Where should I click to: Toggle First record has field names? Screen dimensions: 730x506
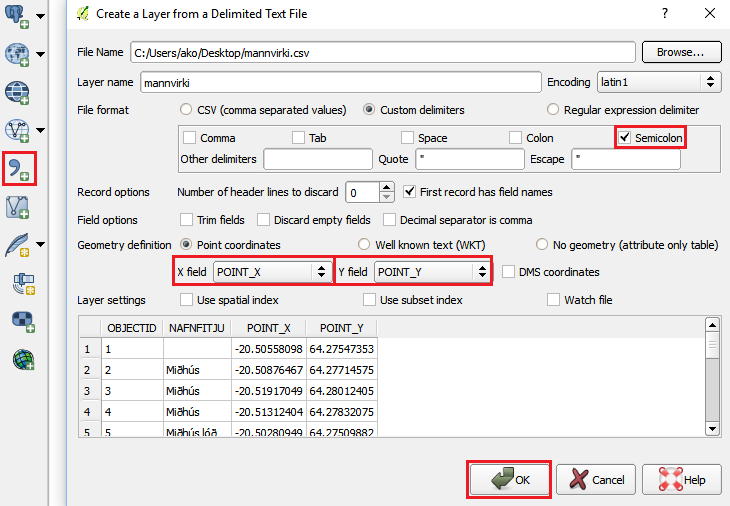coord(411,192)
